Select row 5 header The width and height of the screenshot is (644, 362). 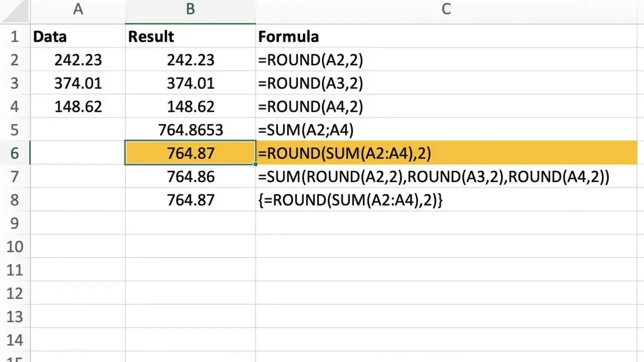coord(15,130)
